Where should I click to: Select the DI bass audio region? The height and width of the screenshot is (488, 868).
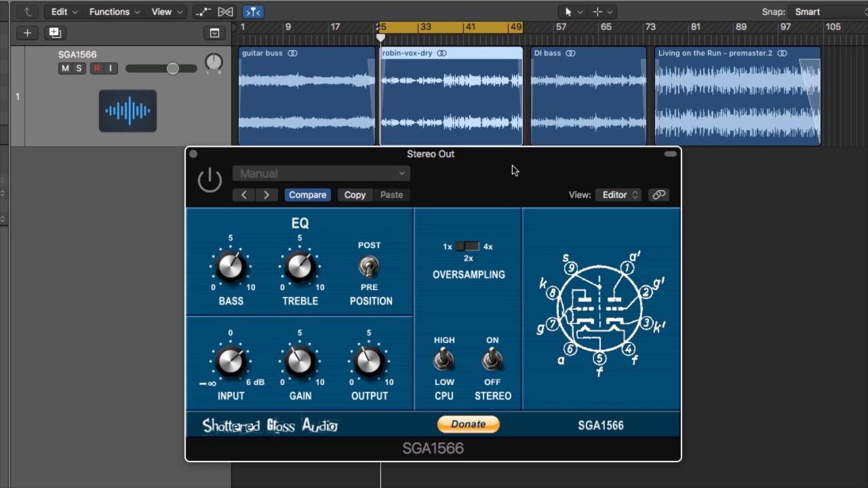point(589,96)
